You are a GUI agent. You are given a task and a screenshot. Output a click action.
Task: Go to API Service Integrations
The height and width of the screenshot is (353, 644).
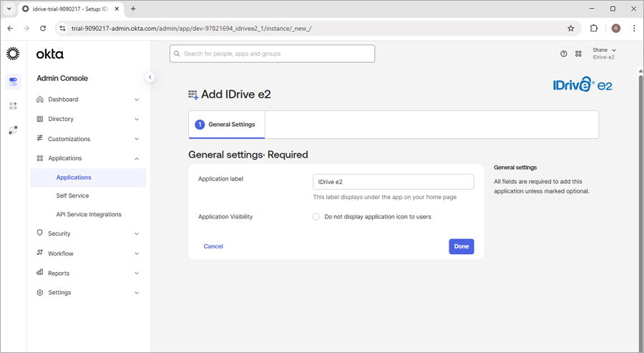89,215
